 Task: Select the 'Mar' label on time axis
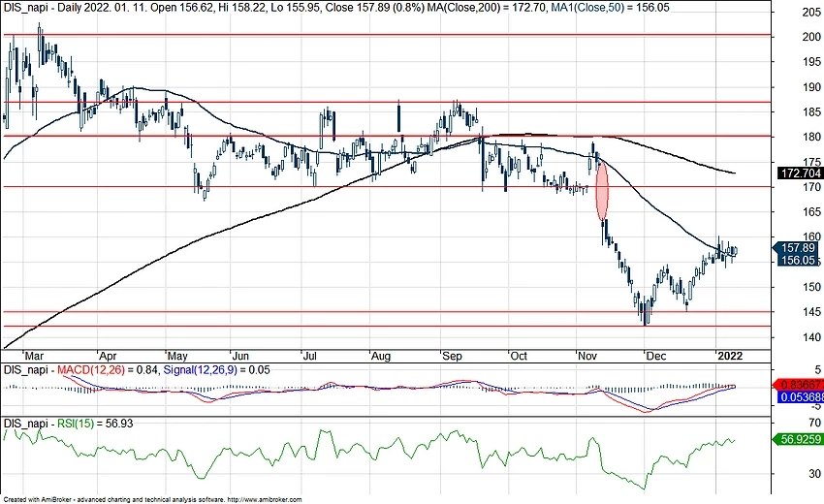(x=35, y=356)
